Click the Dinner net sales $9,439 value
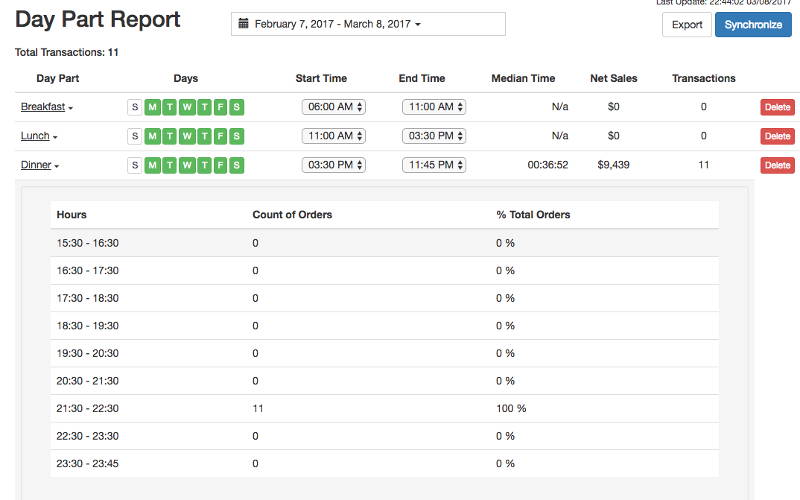Viewport: 800px width, 500px height. click(613, 165)
